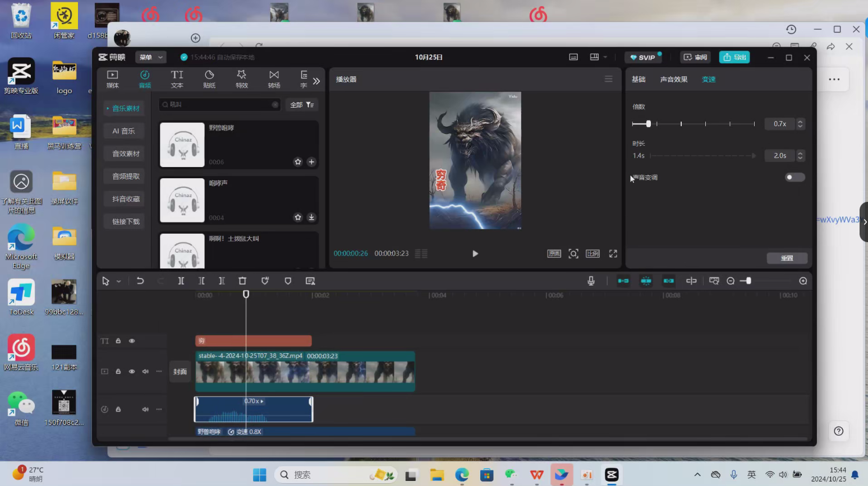Viewport: 868px width, 486px height.
Task: Click the 审阅 review button
Action: tap(696, 57)
